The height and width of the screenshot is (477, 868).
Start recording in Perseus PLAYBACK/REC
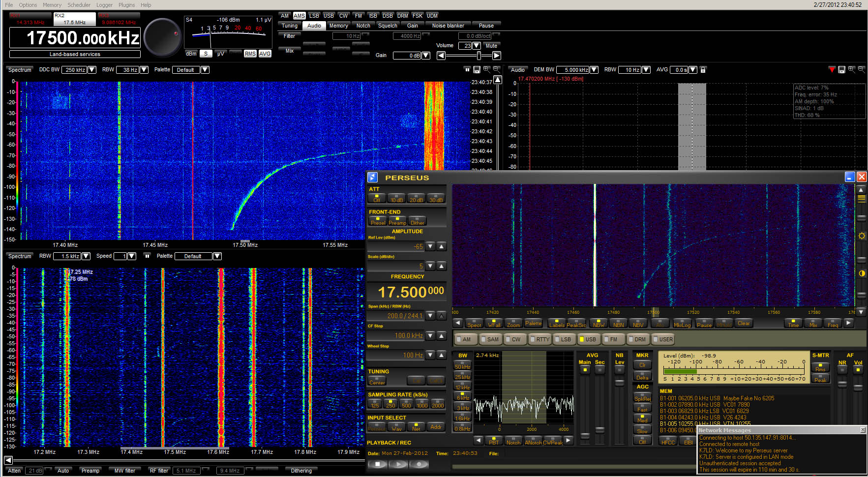pos(419,464)
